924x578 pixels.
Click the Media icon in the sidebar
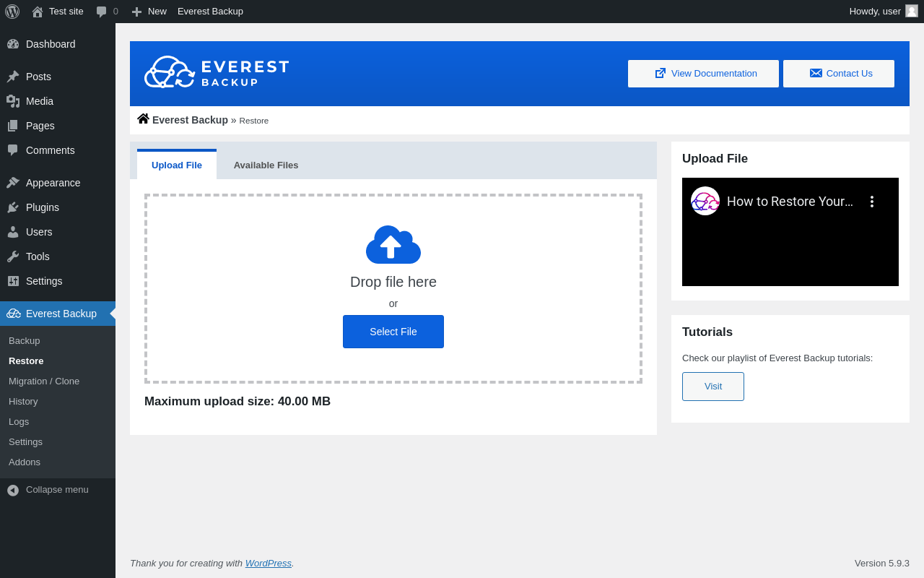click(13, 101)
